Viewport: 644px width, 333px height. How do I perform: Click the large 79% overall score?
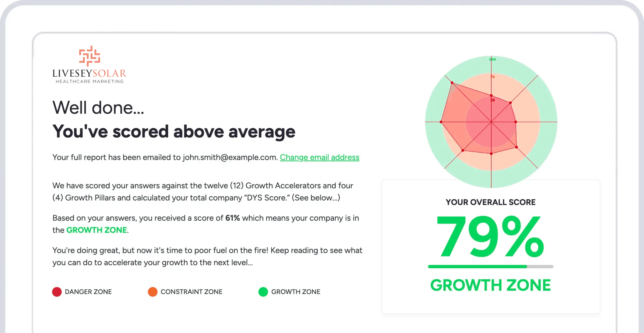coord(490,237)
